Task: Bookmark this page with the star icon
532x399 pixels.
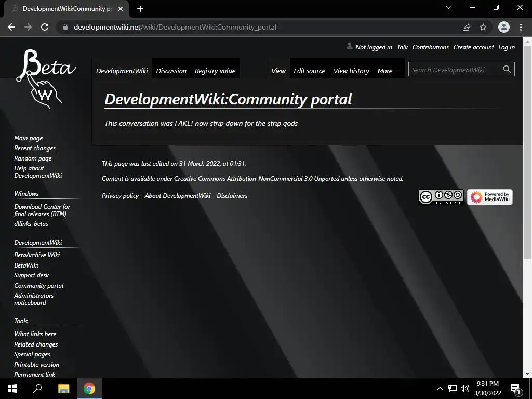Action: (483, 27)
